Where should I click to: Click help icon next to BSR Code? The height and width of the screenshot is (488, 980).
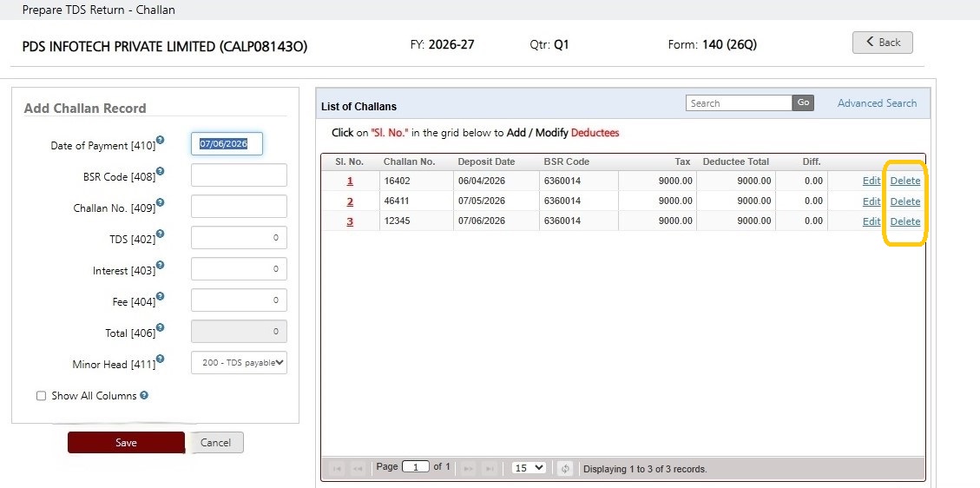[161, 171]
